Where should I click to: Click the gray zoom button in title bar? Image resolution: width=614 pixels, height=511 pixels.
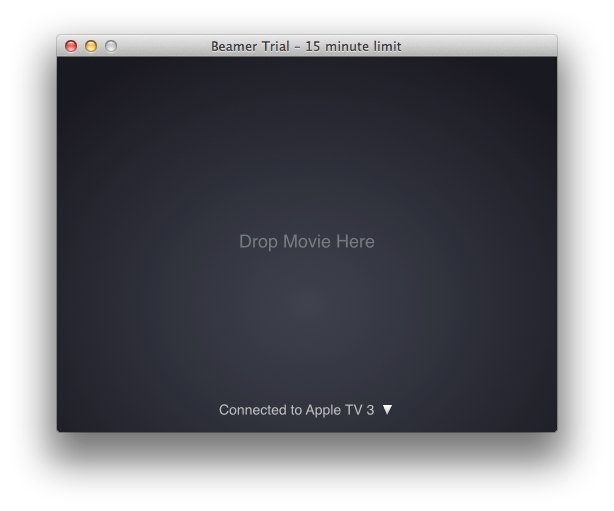(111, 46)
